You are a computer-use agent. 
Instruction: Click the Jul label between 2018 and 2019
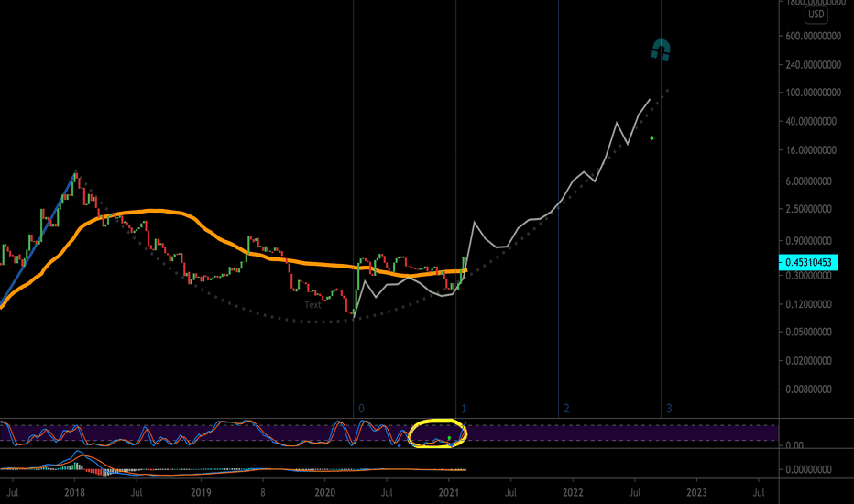click(137, 493)
